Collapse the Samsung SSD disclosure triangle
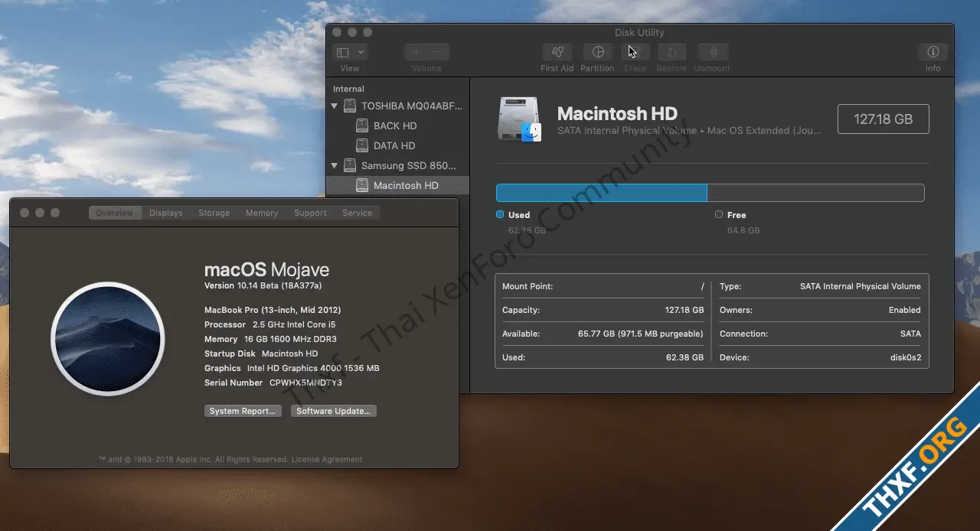 pyautogui.click(x=335, y=165)
